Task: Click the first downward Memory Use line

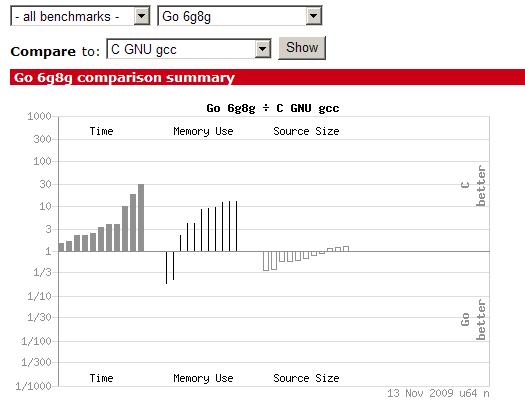Action: pyautogui.click(x=166, y=267)
